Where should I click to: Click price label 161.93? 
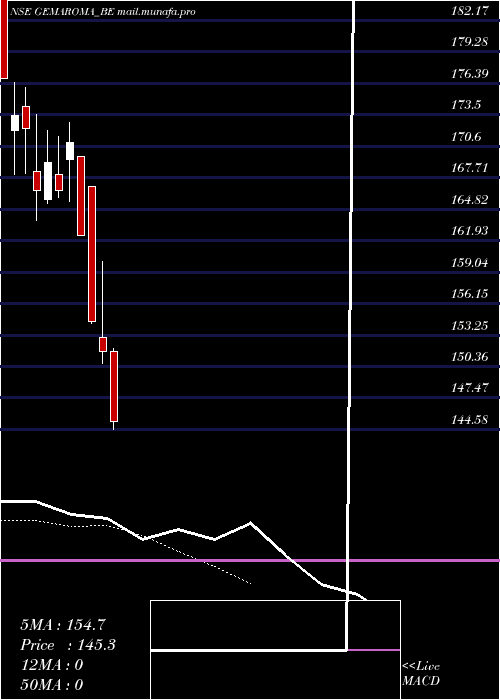[470, 231]
